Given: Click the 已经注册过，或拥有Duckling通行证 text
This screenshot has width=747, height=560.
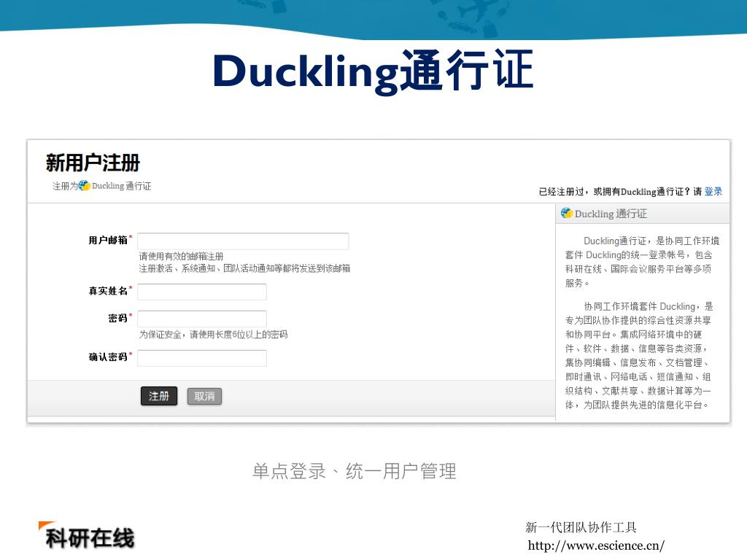Looking at the screenshot, I should (614, 192).
